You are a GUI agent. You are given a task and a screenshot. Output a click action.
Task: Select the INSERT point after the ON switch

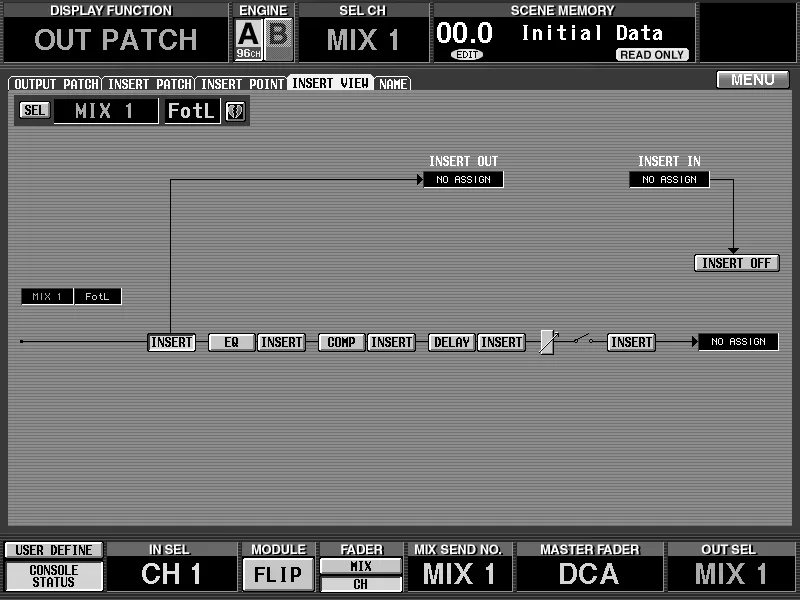tap(631, 342)
